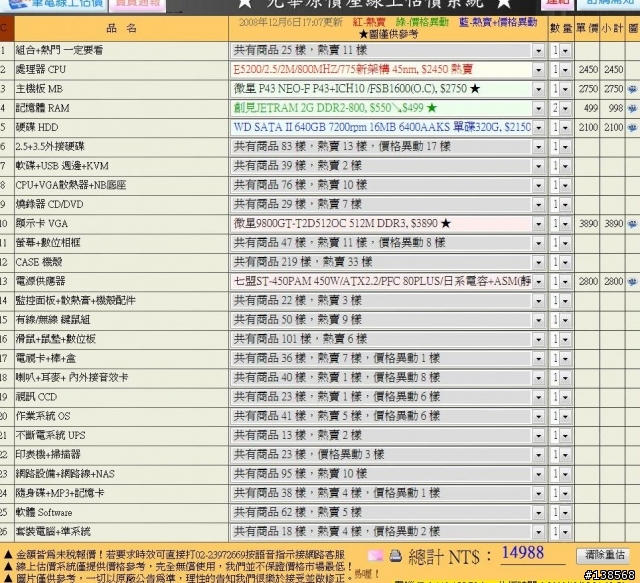Open the 硬碟 HDD product dropdown showing WD SATA
Screen dimensions: 640x583
(x=387, y=127)
